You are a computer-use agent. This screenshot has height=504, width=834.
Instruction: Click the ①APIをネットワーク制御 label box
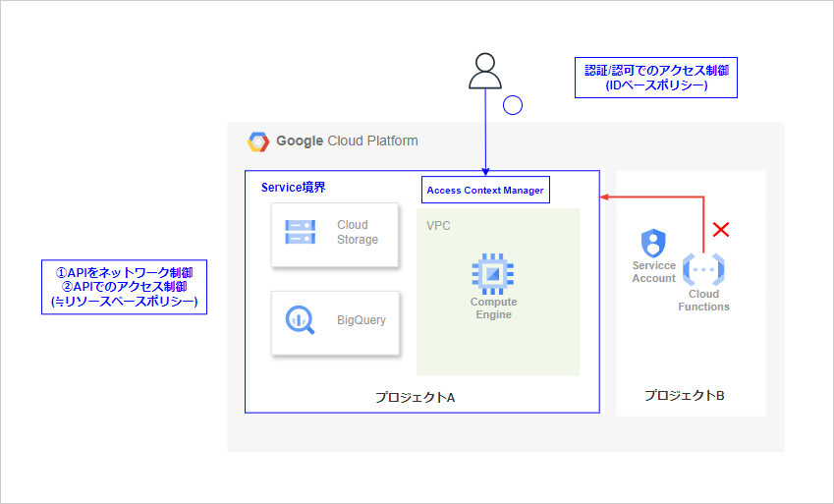(x=124, y=287)
